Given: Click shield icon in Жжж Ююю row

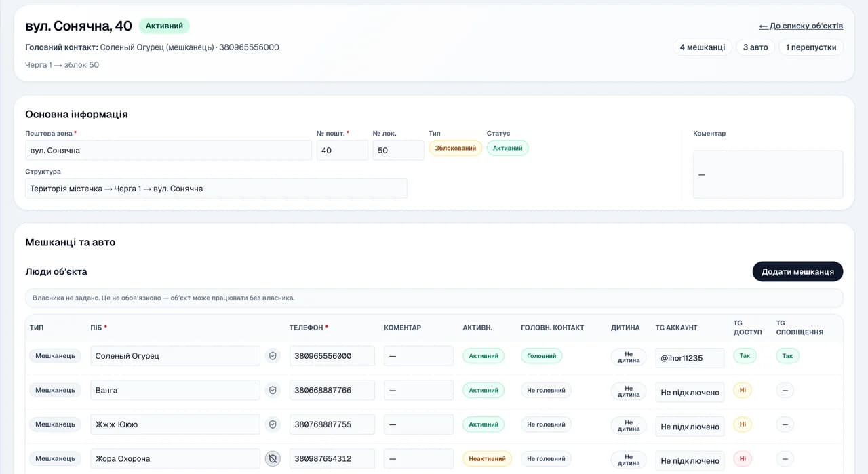Looking at the screenshot, I should coord(273,424).
